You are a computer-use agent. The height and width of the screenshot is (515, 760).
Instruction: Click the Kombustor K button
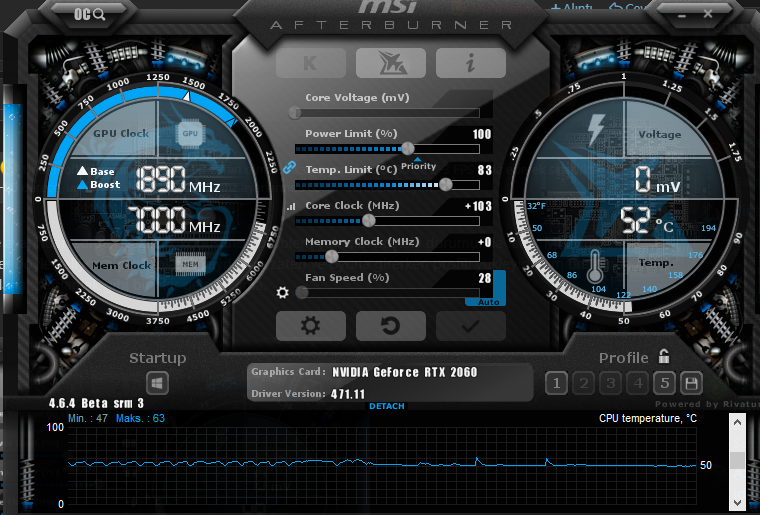click(x=311, y=62)
